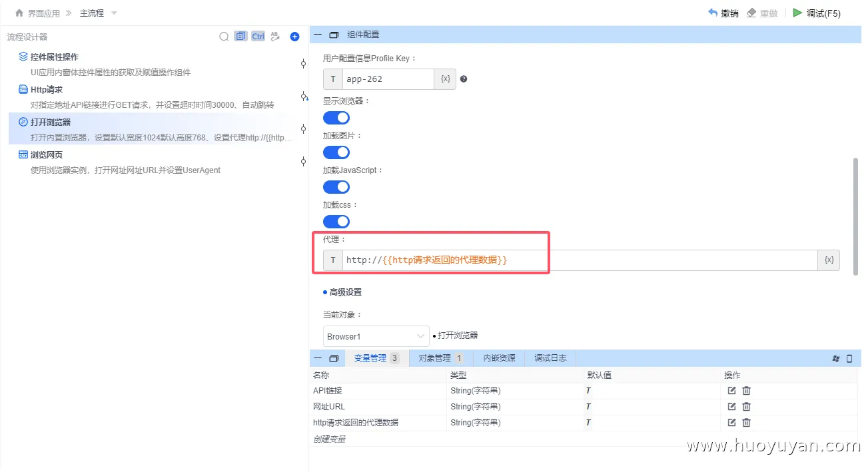Click the 控件属性操作 layers icon
This screenshot has height=472, width=868.
tap(23, 57)
